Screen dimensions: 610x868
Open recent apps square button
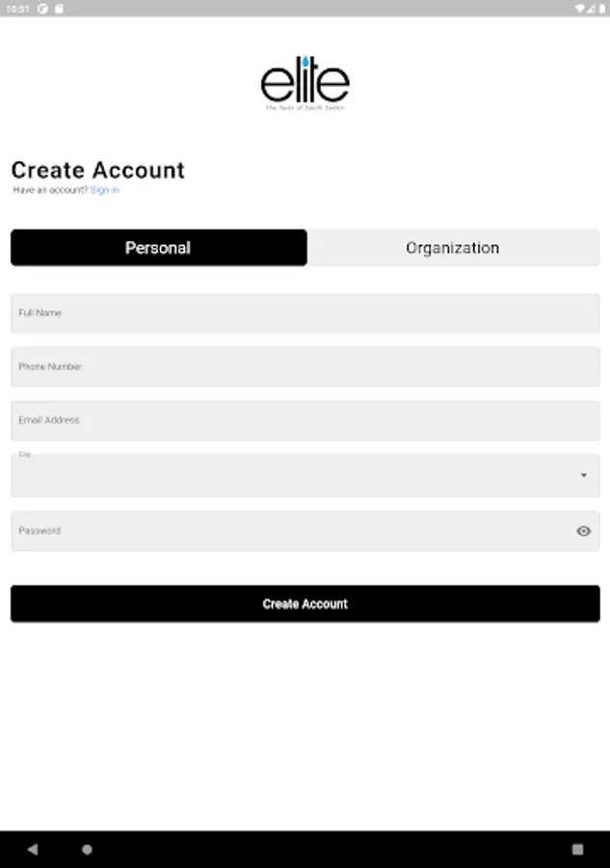click(577, 850)
